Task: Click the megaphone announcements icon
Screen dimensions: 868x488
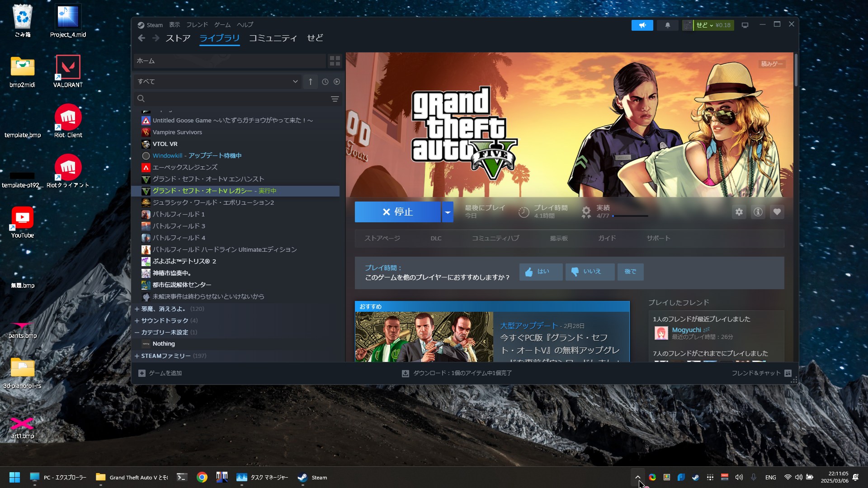Action: point(642,25)
